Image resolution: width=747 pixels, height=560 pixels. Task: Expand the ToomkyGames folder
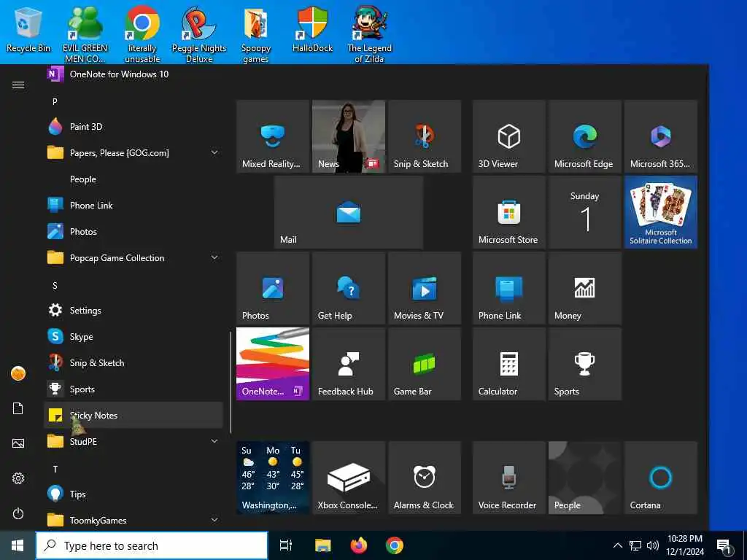(133, 520)
